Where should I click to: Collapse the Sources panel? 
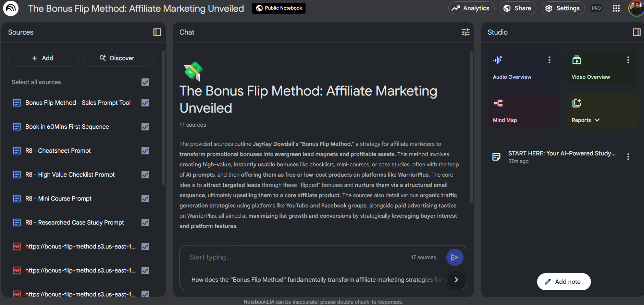click(x=157, y=32)
